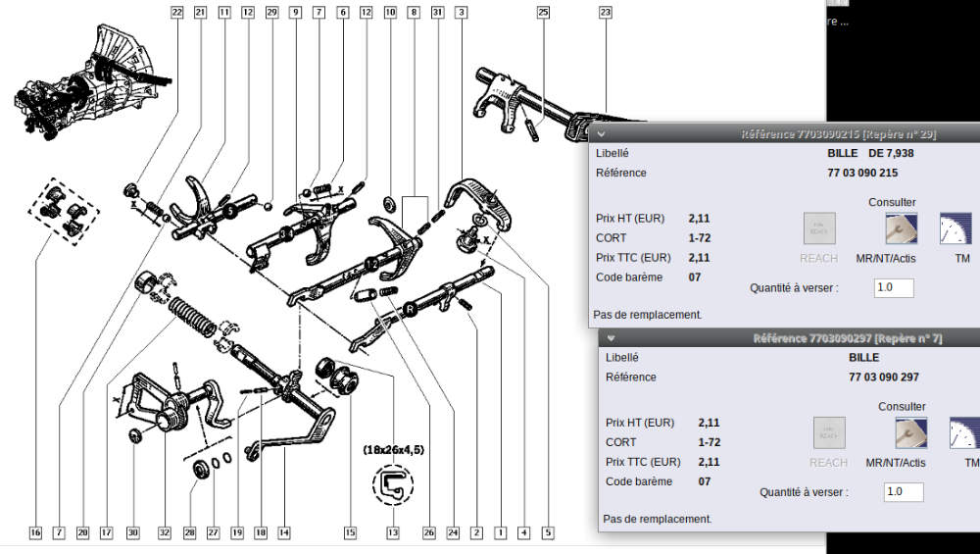Collapse the Référence 7703090297 panel header arrow
This screenshot has height=554, width=980.
[611, 338]
